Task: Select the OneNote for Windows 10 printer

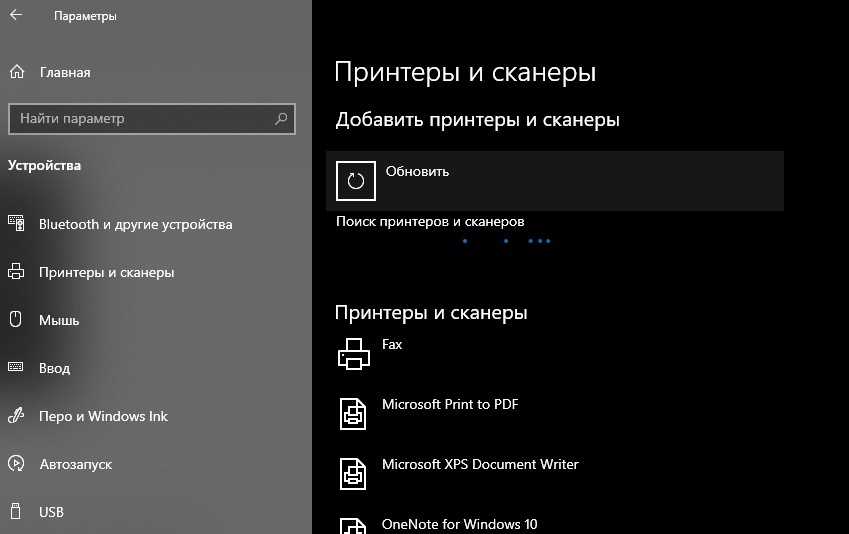Action: pyautogui.click(x=459, y=524)
